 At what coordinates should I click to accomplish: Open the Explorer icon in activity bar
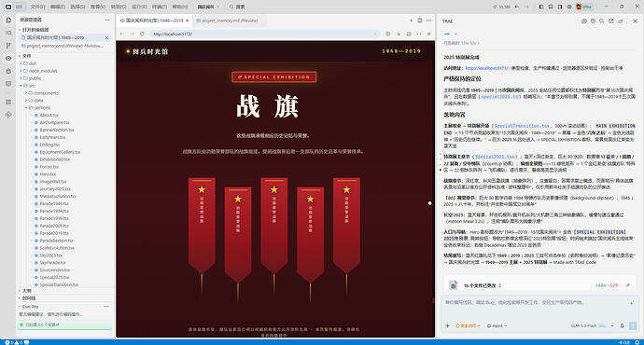point(8,20)
